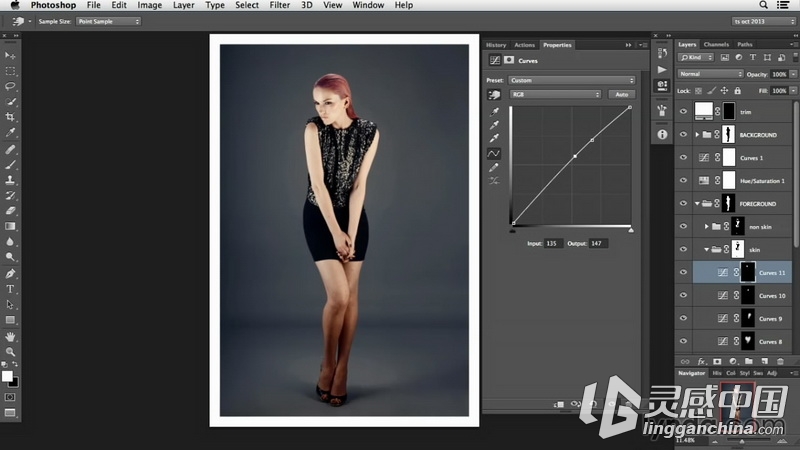The image size is (800, 450).
Task: Open the Kind layer filter dropdown
Action: click(x=695, y=58)
